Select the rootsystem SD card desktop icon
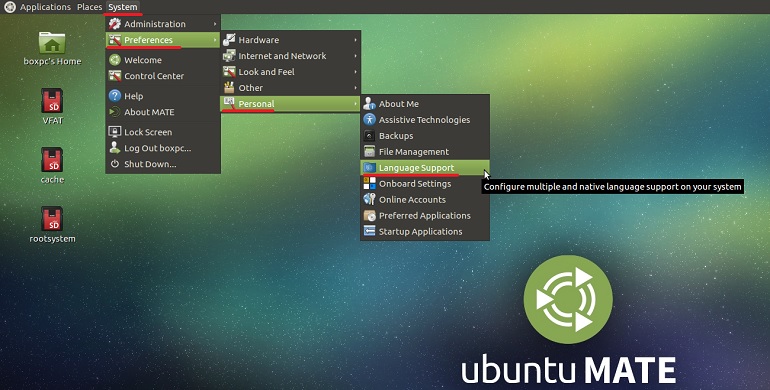This screenshot has height=390, width=770. point(52,219)
